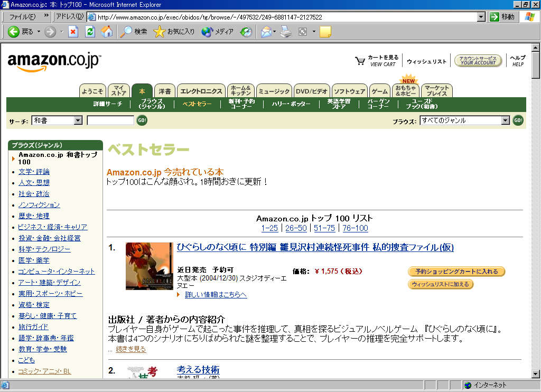541x392 pixels.
Task: Select the ゲーム tab
Action: coord(379,91)
